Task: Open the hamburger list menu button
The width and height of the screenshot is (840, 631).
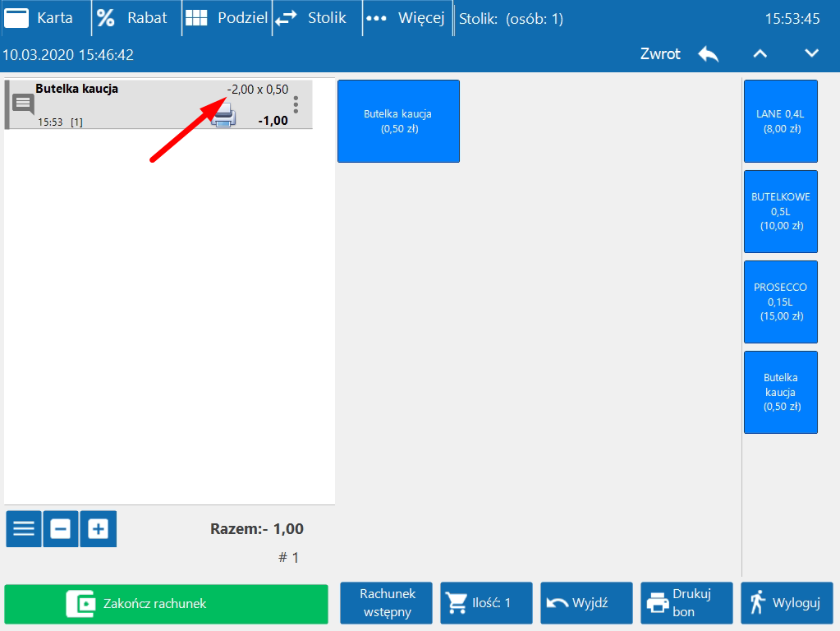Action: [24, 528]
